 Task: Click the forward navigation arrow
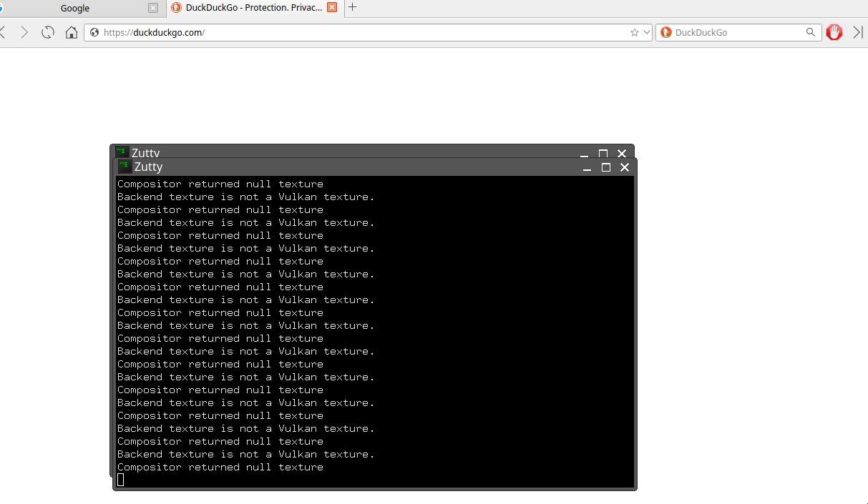point(24,32)
